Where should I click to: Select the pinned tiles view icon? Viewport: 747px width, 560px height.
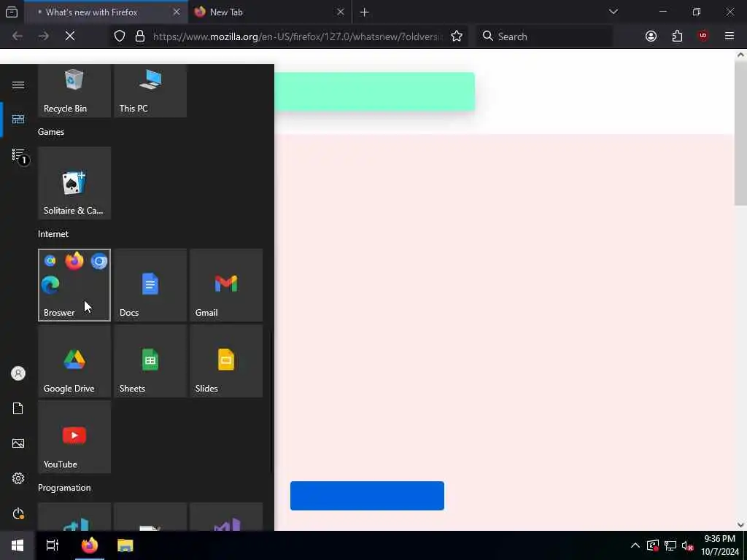[x=18, y=119]
